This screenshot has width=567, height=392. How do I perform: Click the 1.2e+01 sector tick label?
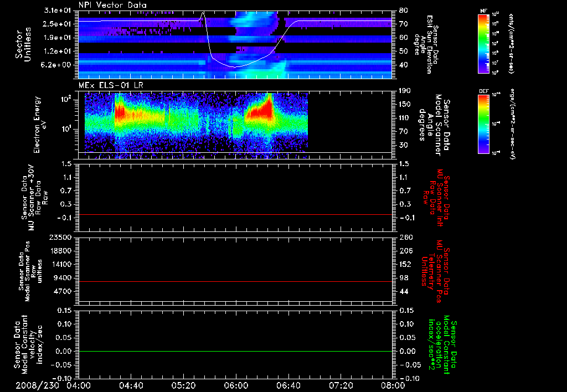[58, 51]
